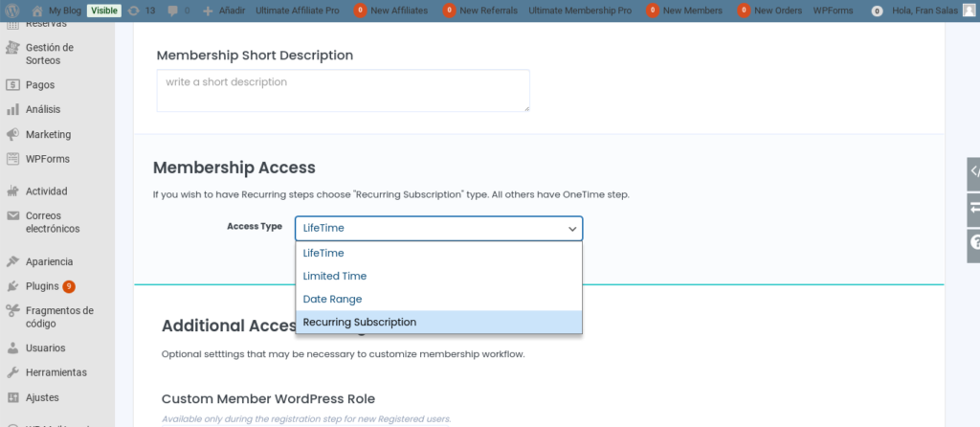Click the WordPress logo icon
980x427 pixels.
[x=12, y=11]
